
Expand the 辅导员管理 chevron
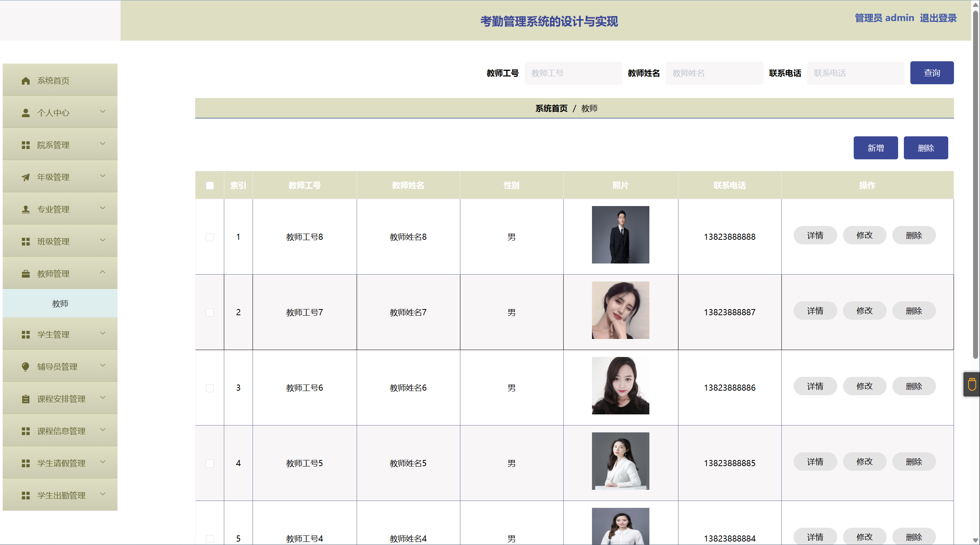(x=103, y=365)
